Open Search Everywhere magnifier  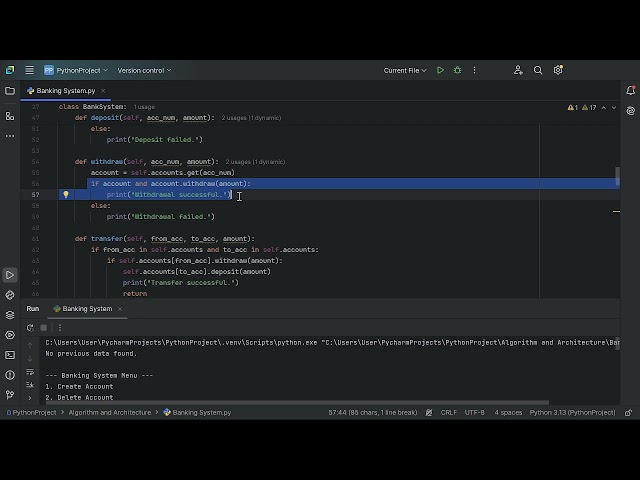[538, 70]
